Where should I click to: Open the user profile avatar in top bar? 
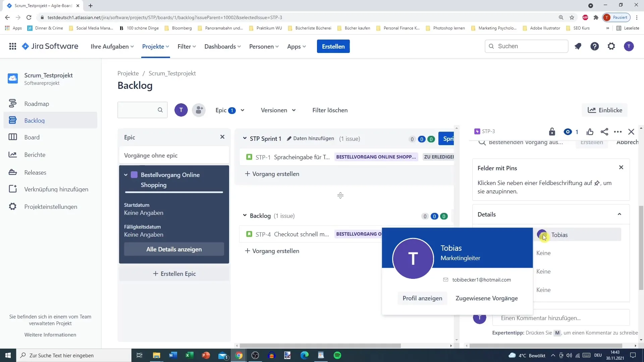point(629,46)
